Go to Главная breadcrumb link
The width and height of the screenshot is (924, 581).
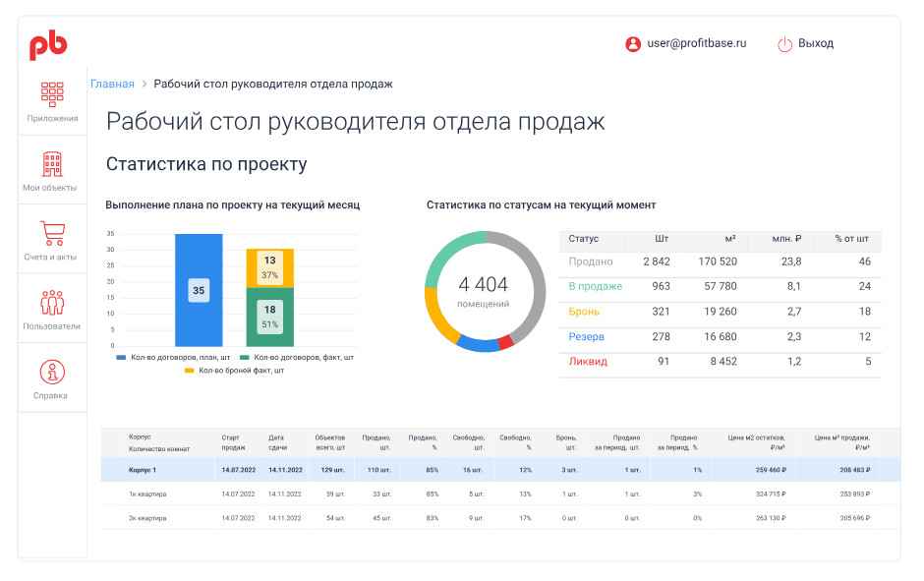pyautogui.click(x=112, y=84)
